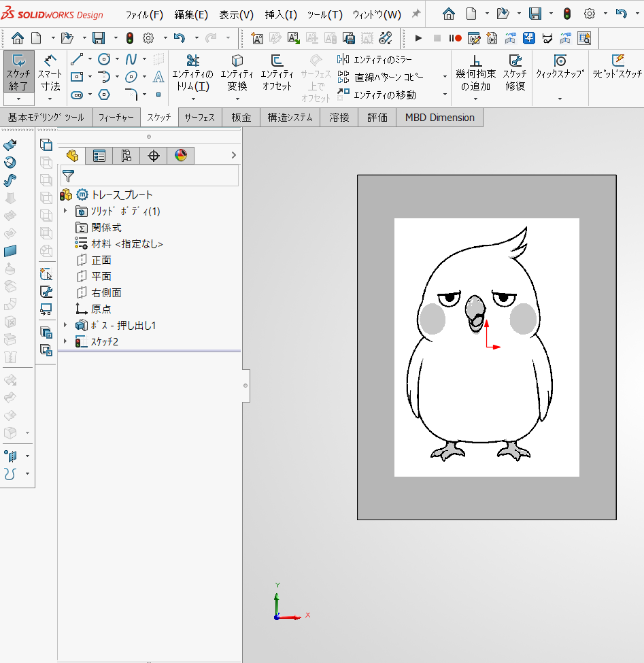
Task: Select the Corner Rectangle tool
Action: coord(77,77)
